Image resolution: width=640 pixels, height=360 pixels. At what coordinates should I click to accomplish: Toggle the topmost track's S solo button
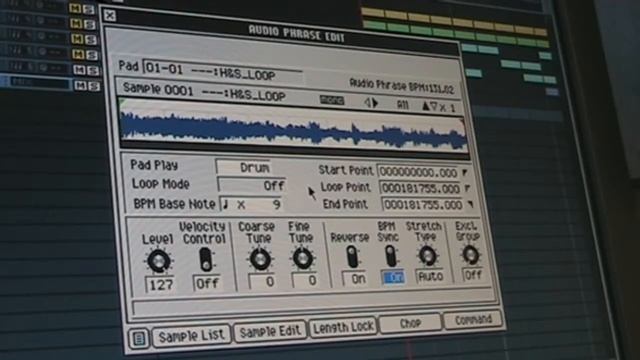click(x=89, y=9)
